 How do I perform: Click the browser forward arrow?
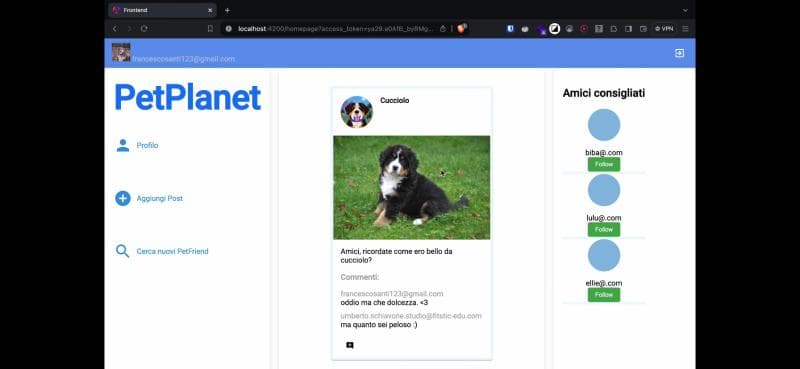click(129, 29)
